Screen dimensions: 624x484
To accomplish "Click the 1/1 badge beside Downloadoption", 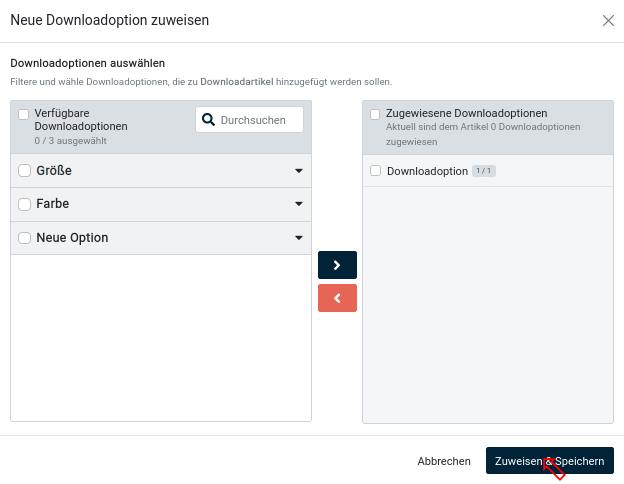I will [x=484, y=171].
